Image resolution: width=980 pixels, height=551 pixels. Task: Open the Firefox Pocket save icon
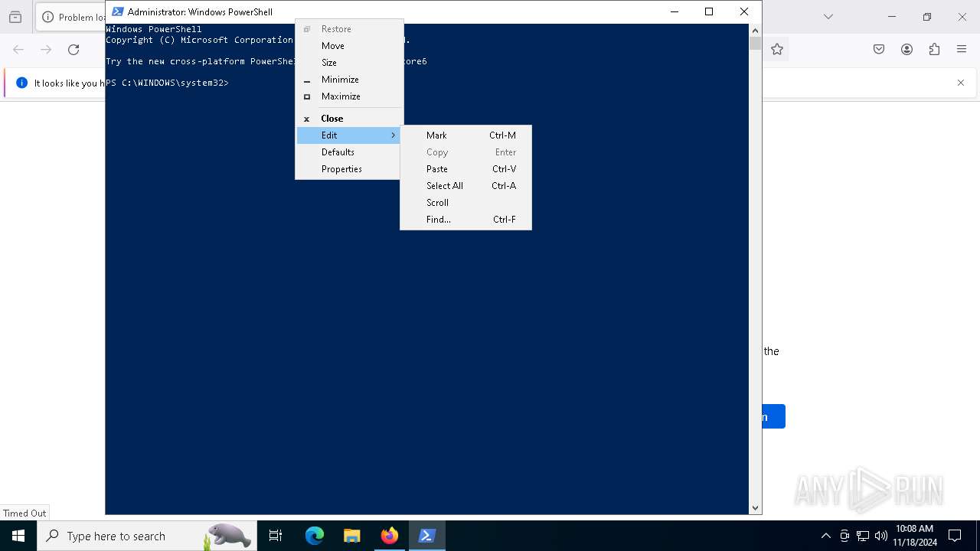pos(879,50)
